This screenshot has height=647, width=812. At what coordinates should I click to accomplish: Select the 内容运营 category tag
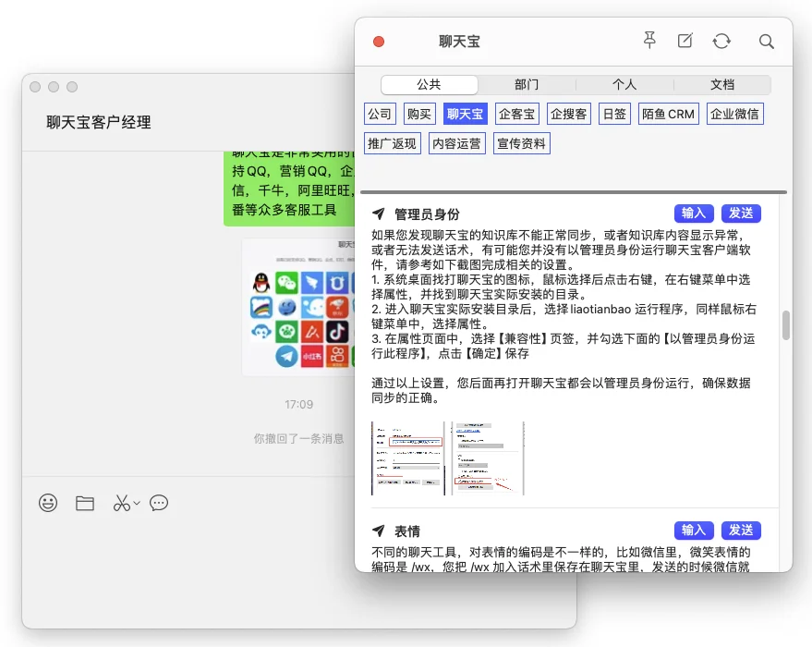click(456, 143)
